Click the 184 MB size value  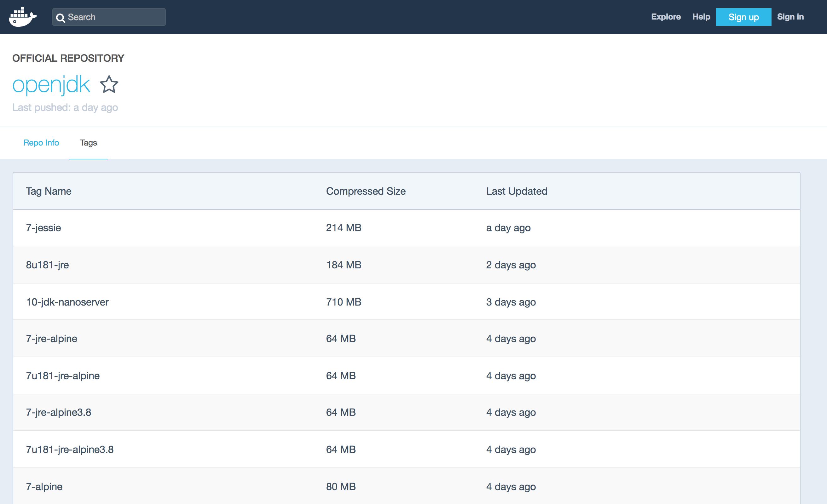344,265
